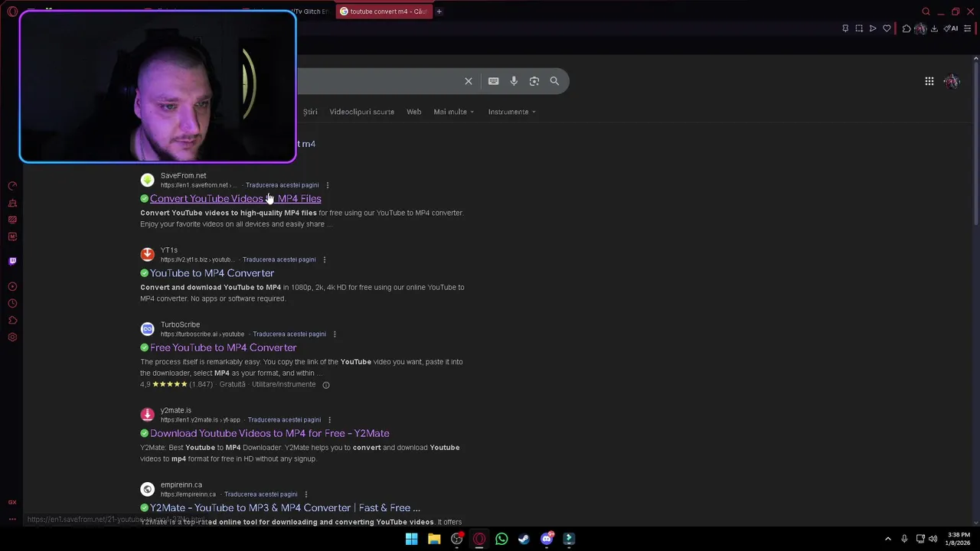980x551 pixels.
Task: Click the tab search magnifier icon
Action: (x=926, y=11)
